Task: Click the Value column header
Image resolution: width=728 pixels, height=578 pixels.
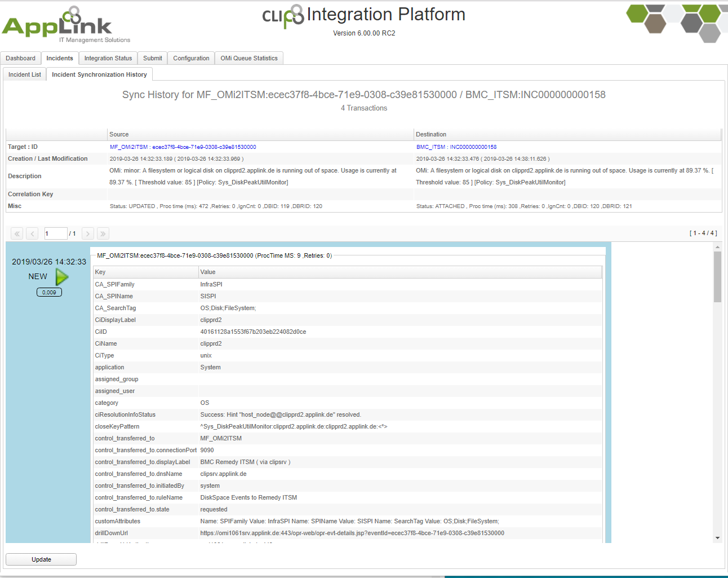Action: (400, 272)
